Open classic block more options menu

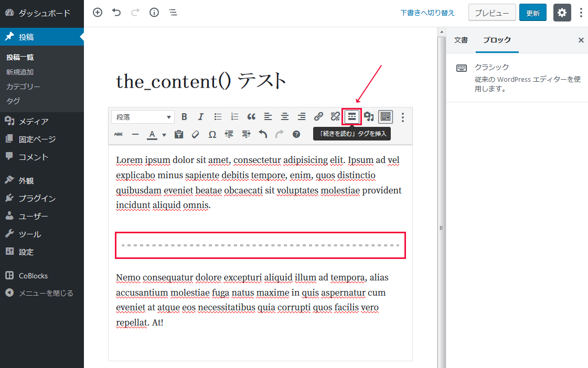(x=403, y=117)
